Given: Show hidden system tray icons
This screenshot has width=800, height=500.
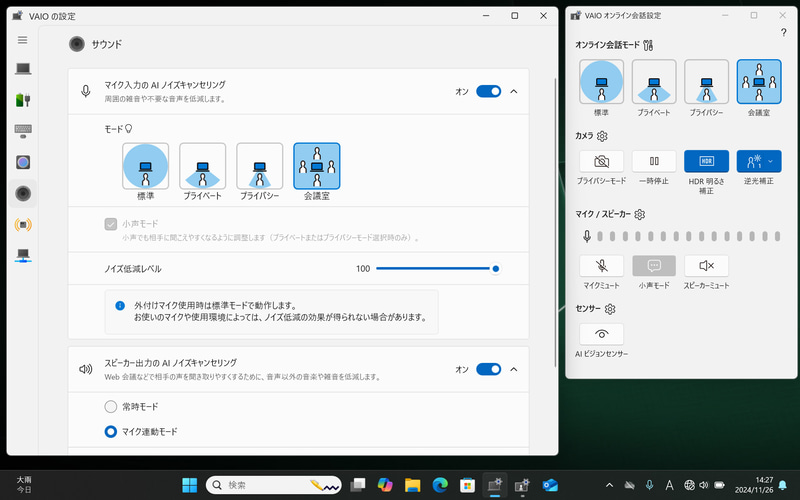Looking at the screenshot, I should tap(609, 485).
